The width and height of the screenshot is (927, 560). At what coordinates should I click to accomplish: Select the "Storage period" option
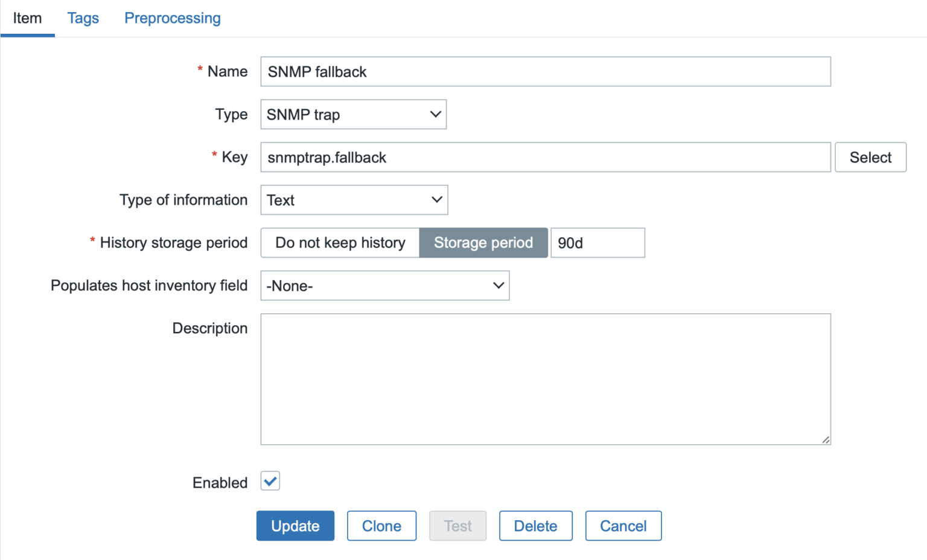click(483, 243)
